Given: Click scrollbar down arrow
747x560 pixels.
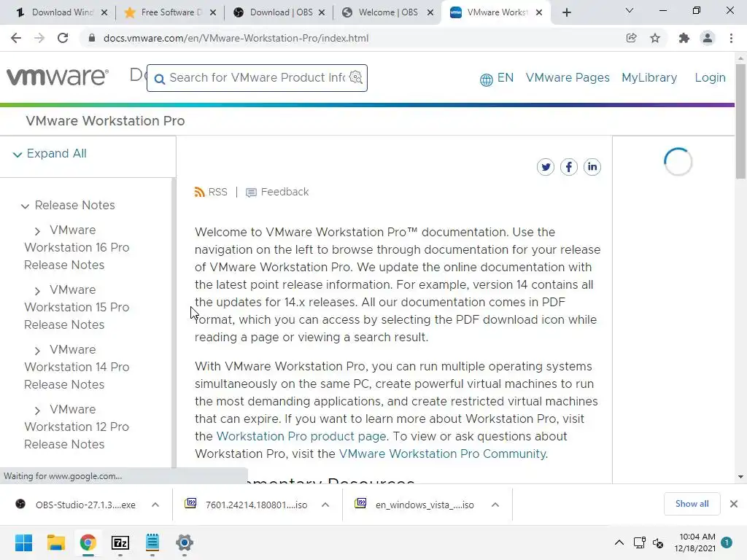Looking at the screenshot, I should click(740, 477).
